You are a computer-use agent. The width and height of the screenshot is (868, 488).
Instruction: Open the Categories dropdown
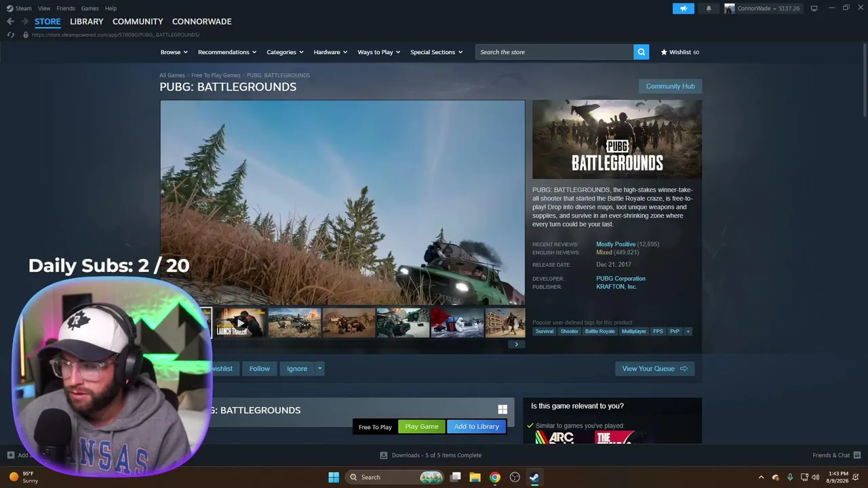pos(285,52)
